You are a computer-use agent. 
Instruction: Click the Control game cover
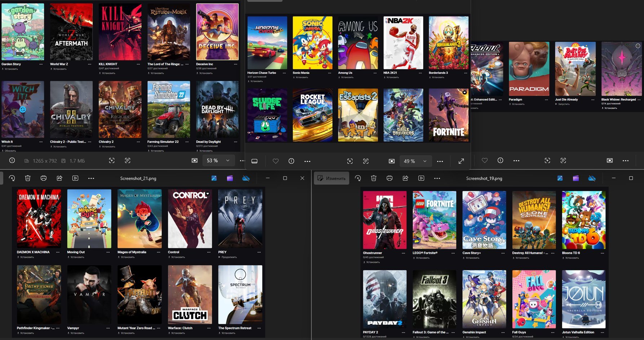point(190,218)
